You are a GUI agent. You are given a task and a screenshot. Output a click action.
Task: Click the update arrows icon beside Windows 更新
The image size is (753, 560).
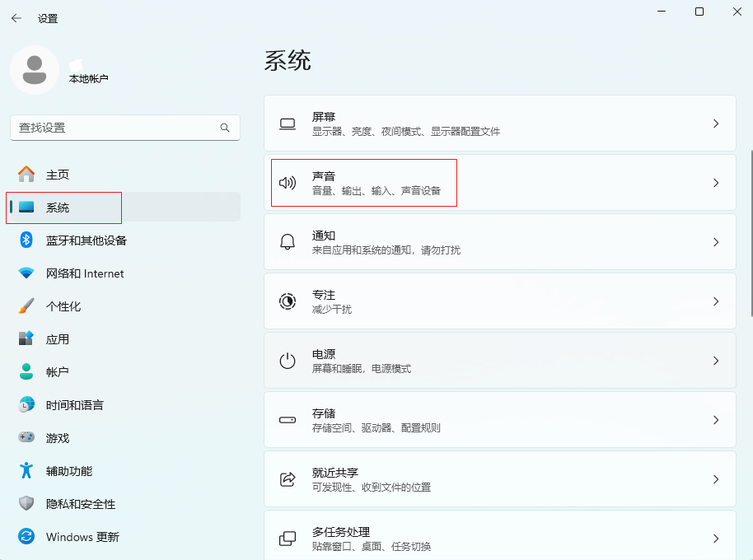(26, 536)
